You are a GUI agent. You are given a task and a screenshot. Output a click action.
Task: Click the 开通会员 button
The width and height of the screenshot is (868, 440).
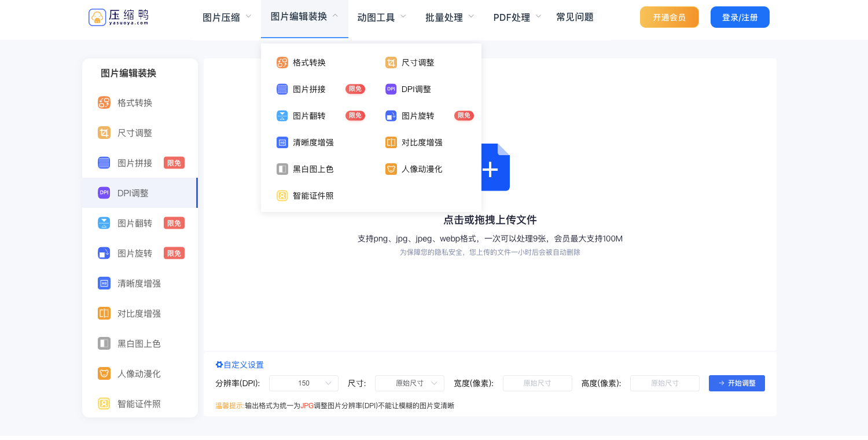670,17
